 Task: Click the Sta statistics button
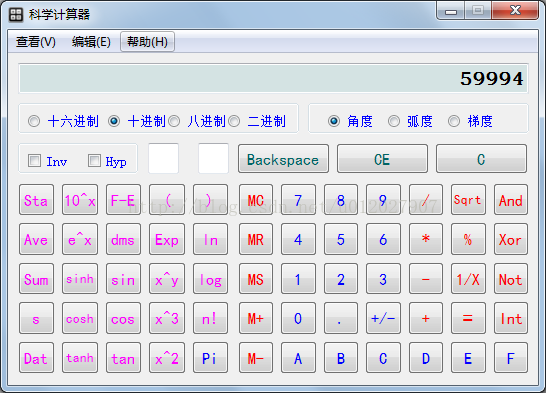click(x=37, y=200)
